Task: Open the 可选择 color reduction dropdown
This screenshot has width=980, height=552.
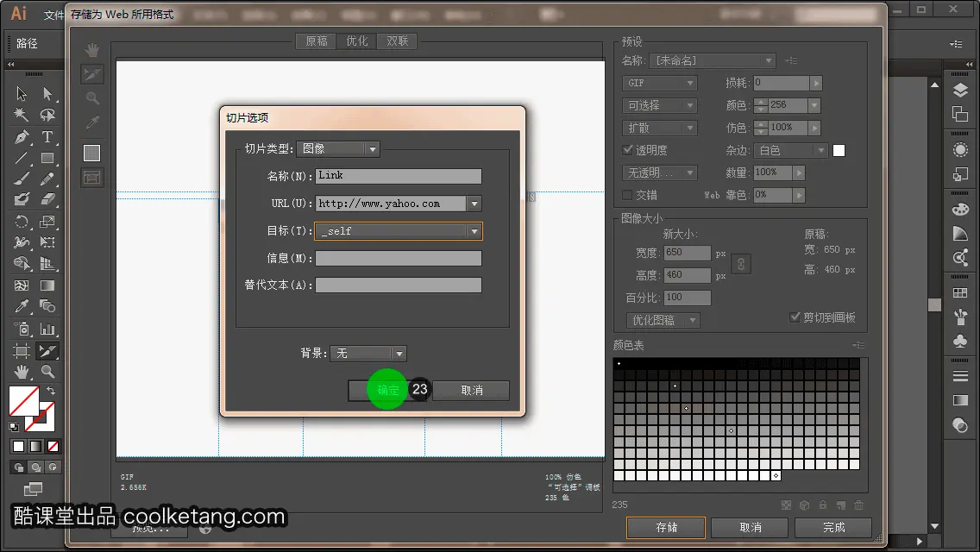Action: click(659, 105)
